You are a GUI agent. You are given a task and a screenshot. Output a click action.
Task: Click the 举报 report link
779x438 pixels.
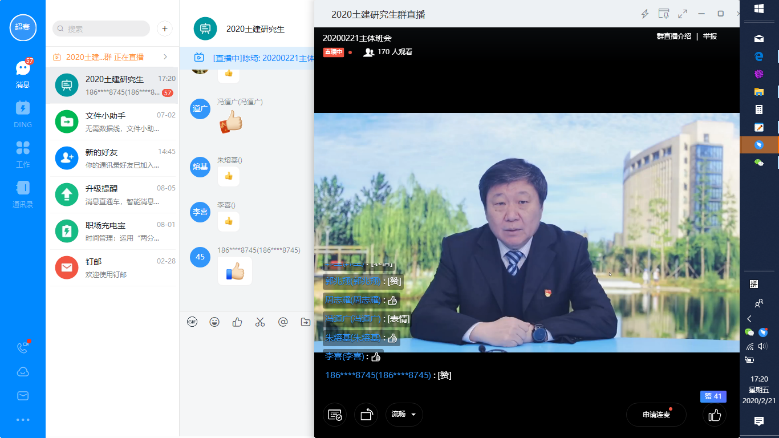pos(709,36)
